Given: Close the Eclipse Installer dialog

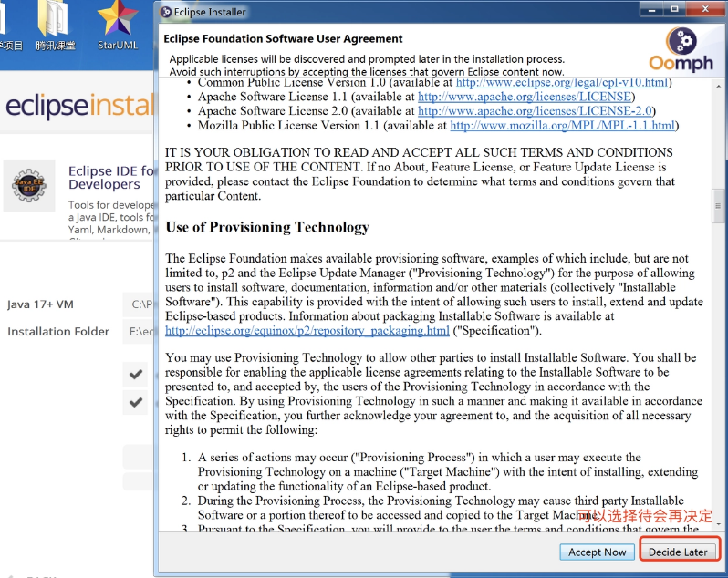Looking at the screenshot, I should [x=705, y=9].
